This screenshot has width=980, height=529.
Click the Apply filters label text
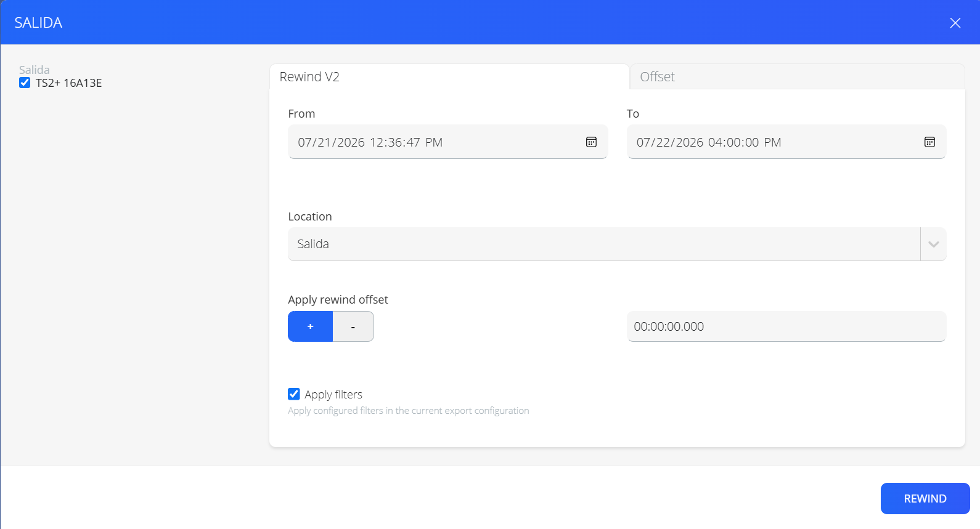pos(333,394)
